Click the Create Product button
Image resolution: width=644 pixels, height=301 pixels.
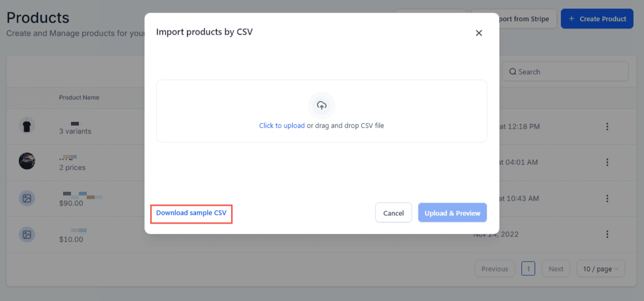pos(597,19)
